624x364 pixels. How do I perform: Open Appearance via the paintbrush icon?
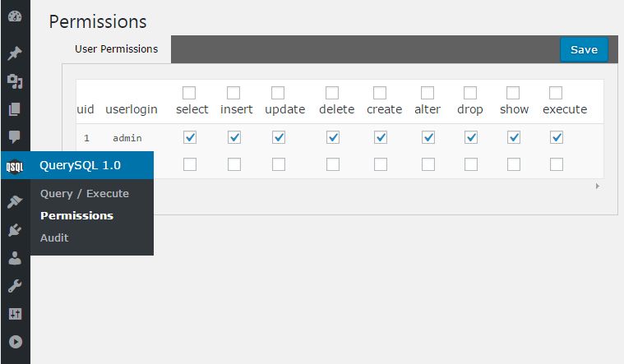[15, 201]
